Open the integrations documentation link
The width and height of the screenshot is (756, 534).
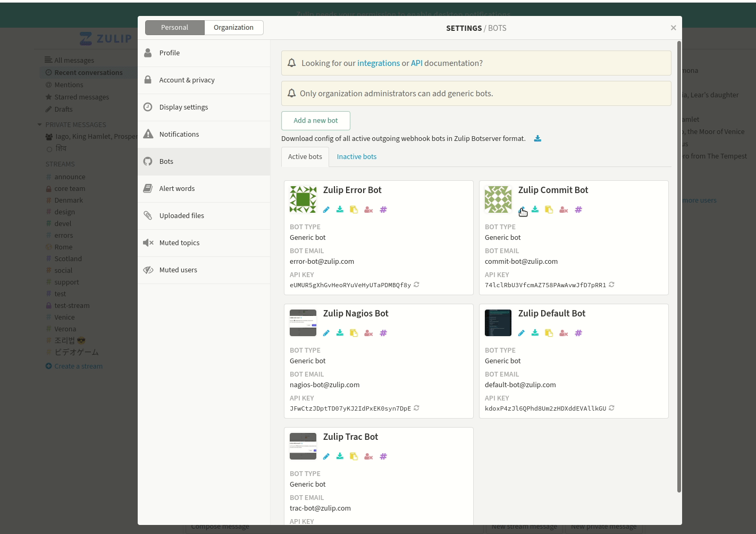(x=379, y=63)
